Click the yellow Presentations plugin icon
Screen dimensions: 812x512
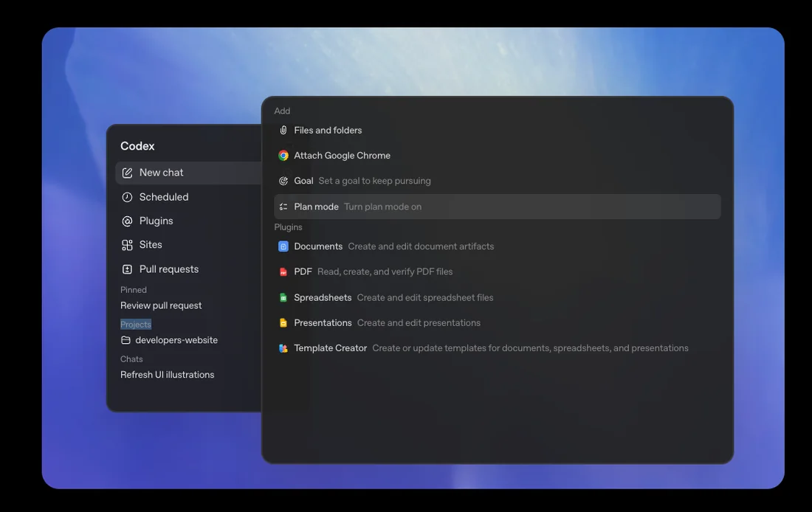coord(283,323)
